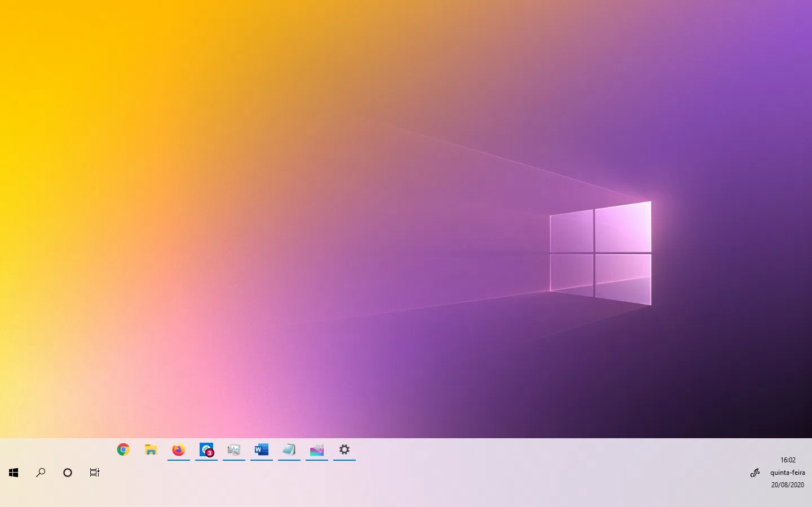Click the quinta-feira weekday label
The height and width of the screenshot is (507, 812).
[x=788, y=473]
